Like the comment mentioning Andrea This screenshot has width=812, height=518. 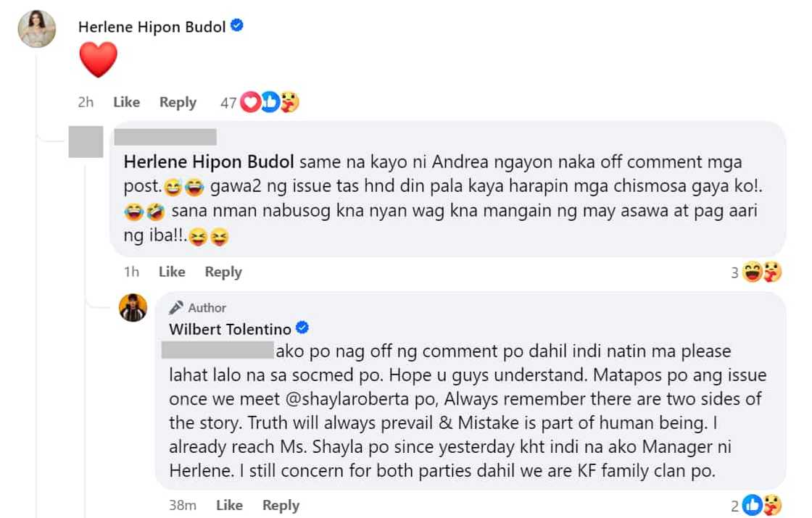pos(171,272)
